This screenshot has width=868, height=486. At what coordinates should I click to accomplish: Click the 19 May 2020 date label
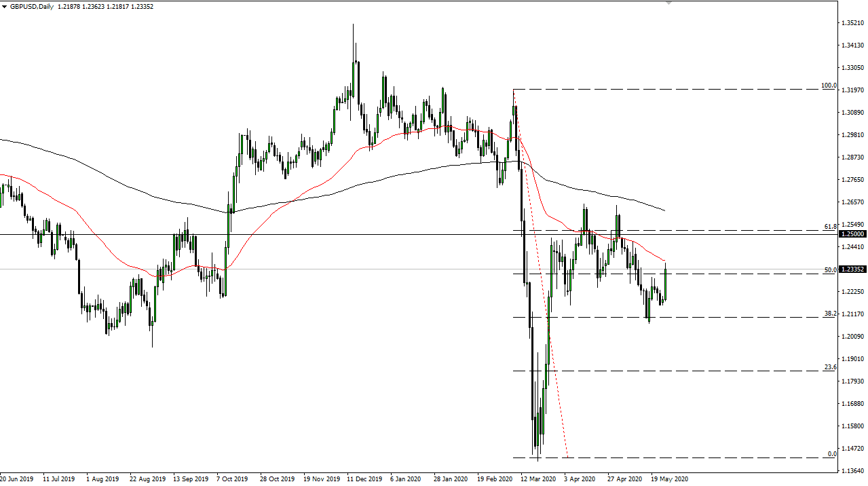pyautogui.click(x=669, y=479)
